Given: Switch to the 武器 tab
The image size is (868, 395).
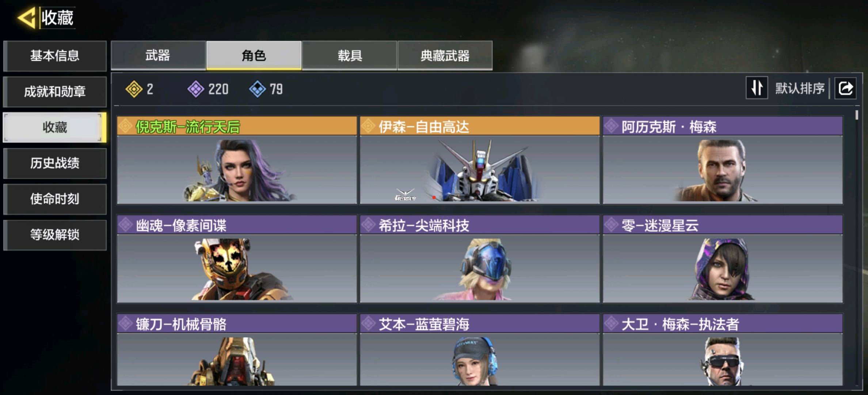Looking at the screenshot, I should coord(158,56).
